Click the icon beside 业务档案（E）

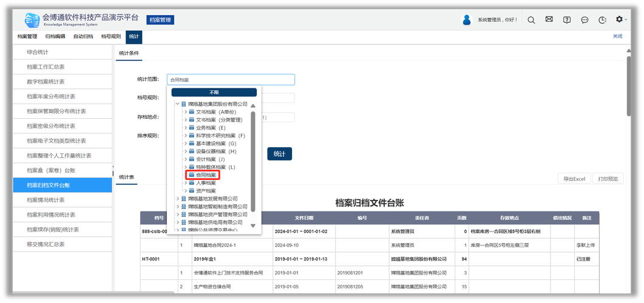pyautogui.click(x=191, y=127)
